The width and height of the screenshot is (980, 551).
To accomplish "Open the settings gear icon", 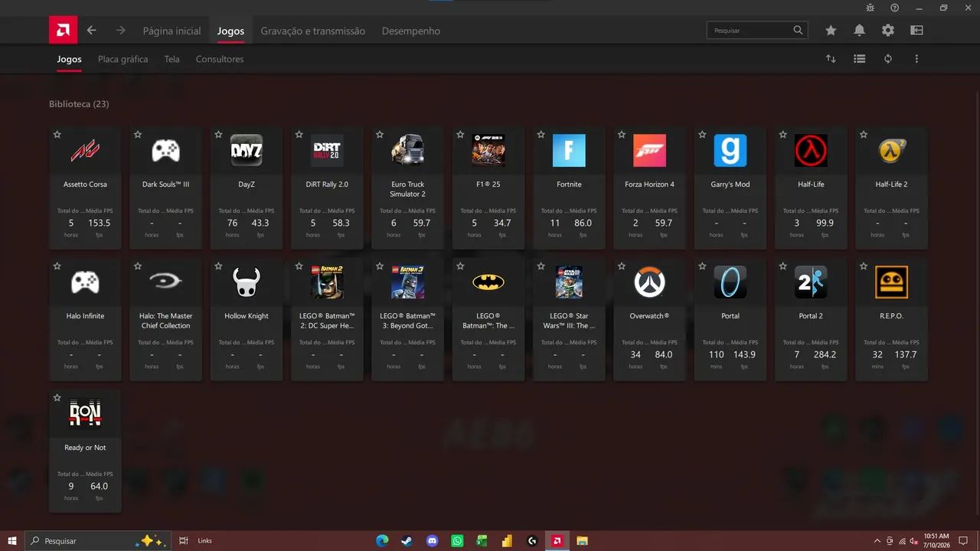I will click(x=888, y=31).
